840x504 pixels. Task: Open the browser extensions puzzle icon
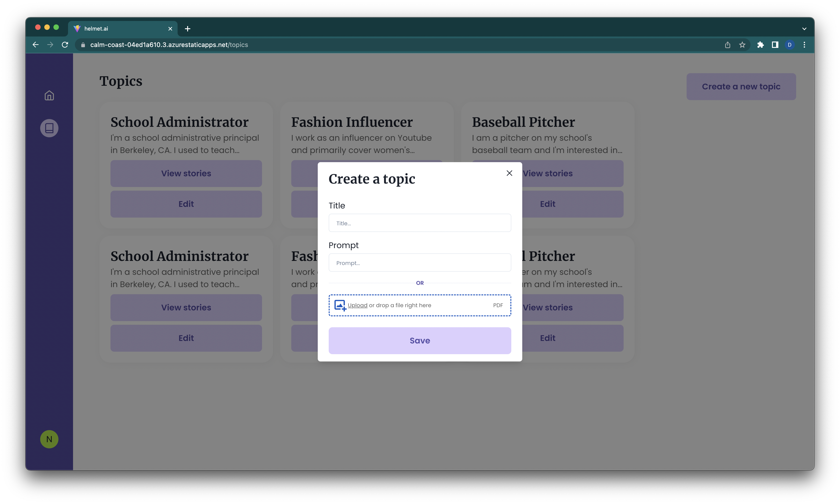tap(761, 45)
